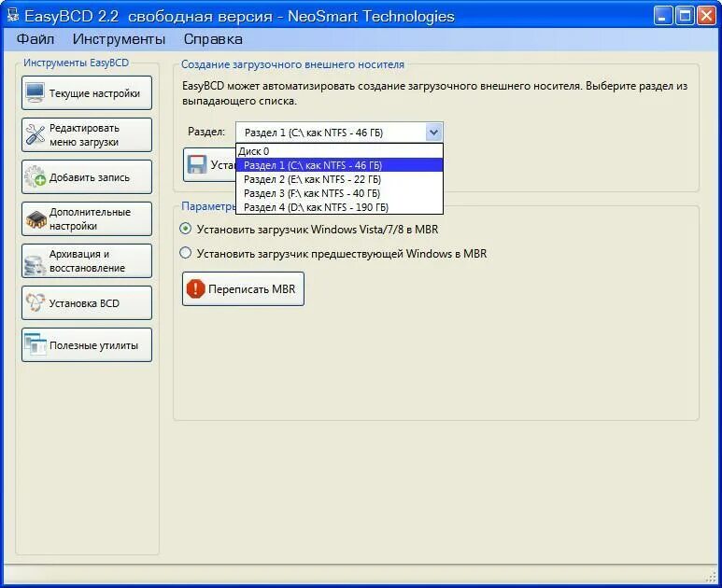722x588 pixels.
Task: Open the Файл menu
Action: (x=35, y=39)
